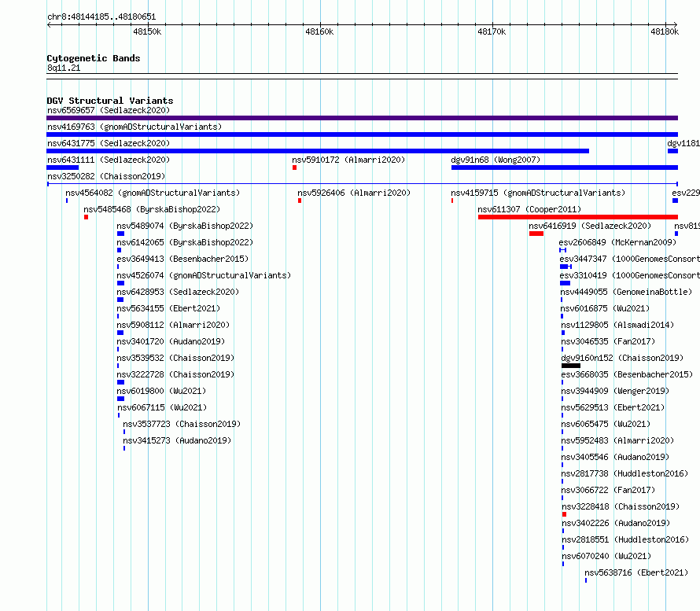Open esv2606849 (McKernan2009) label

coord(618,242)
